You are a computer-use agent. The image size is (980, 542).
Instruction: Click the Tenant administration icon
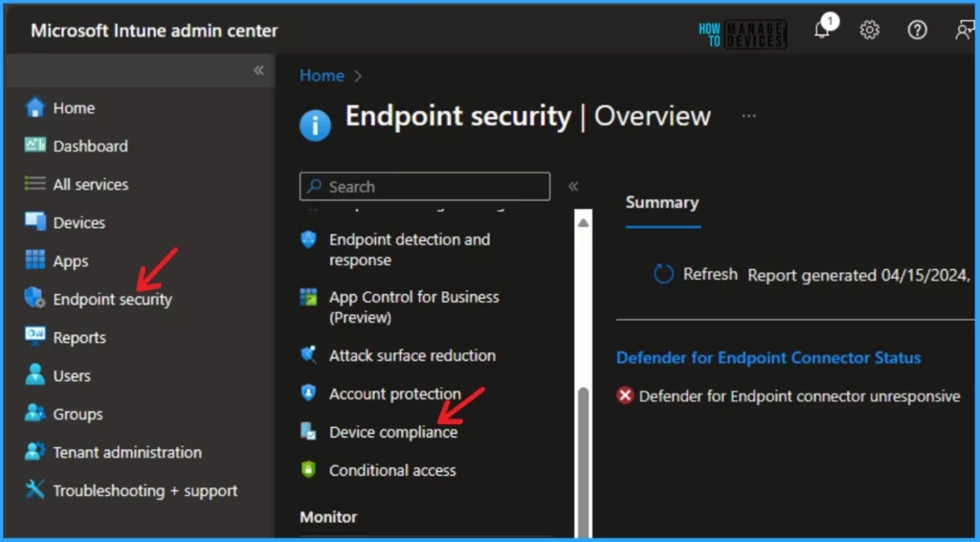tap(35, 451)
